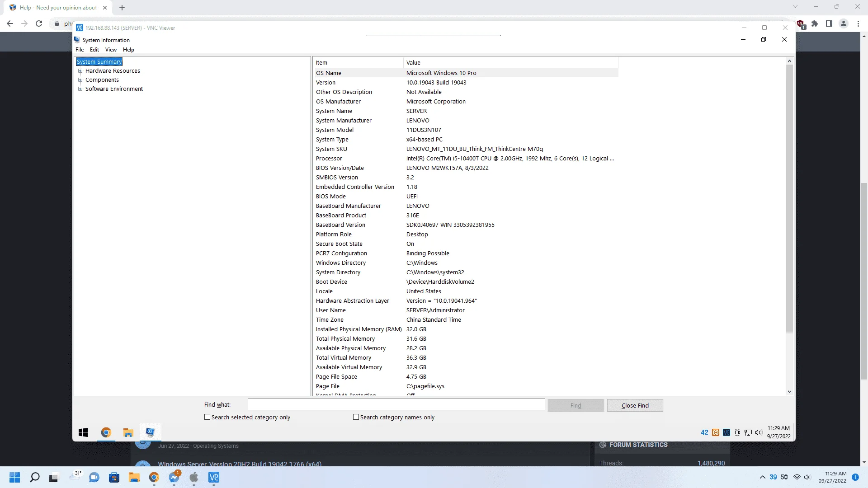
Task: Click the scroll down arrow in details pane
Action: (x=789, y=392)
